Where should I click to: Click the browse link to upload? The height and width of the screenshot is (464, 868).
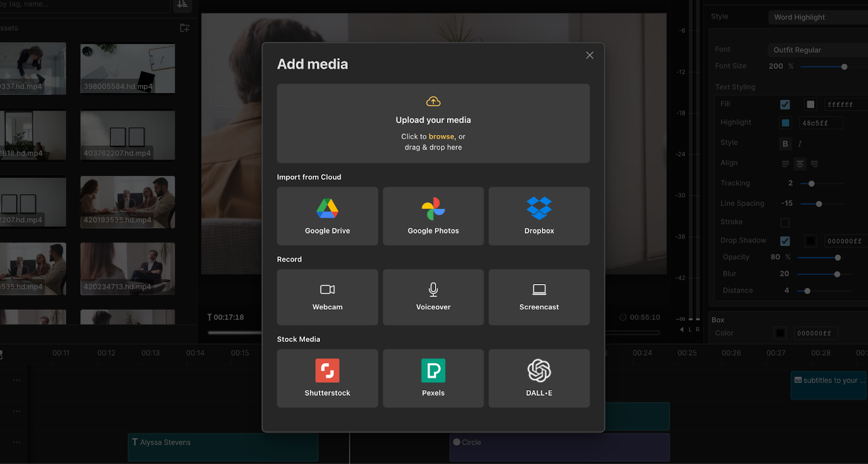point(441,137)
